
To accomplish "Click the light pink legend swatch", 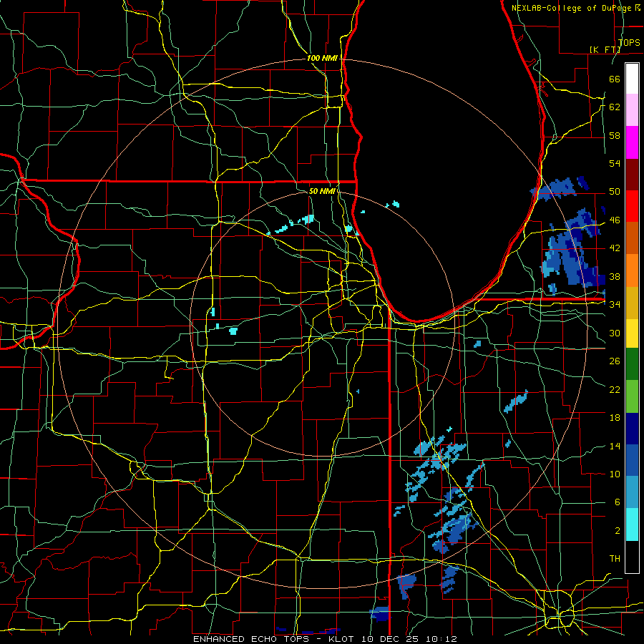I will [632, 110].
